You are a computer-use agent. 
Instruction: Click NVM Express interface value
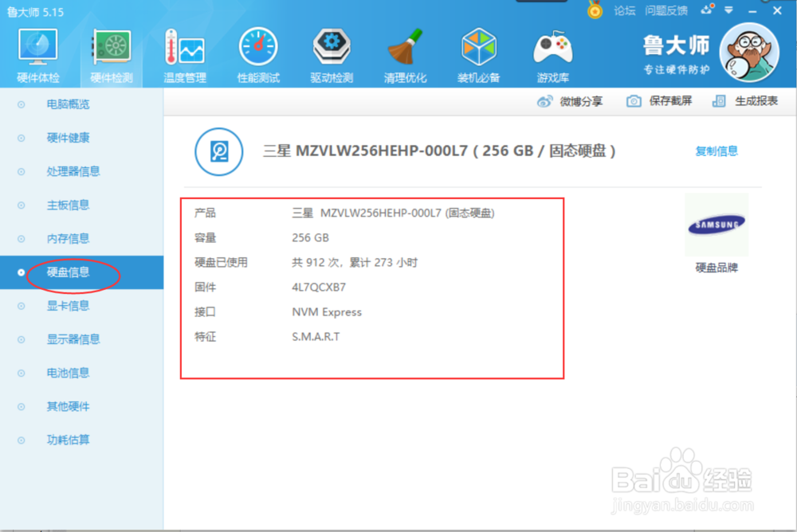tap(326, 312)
